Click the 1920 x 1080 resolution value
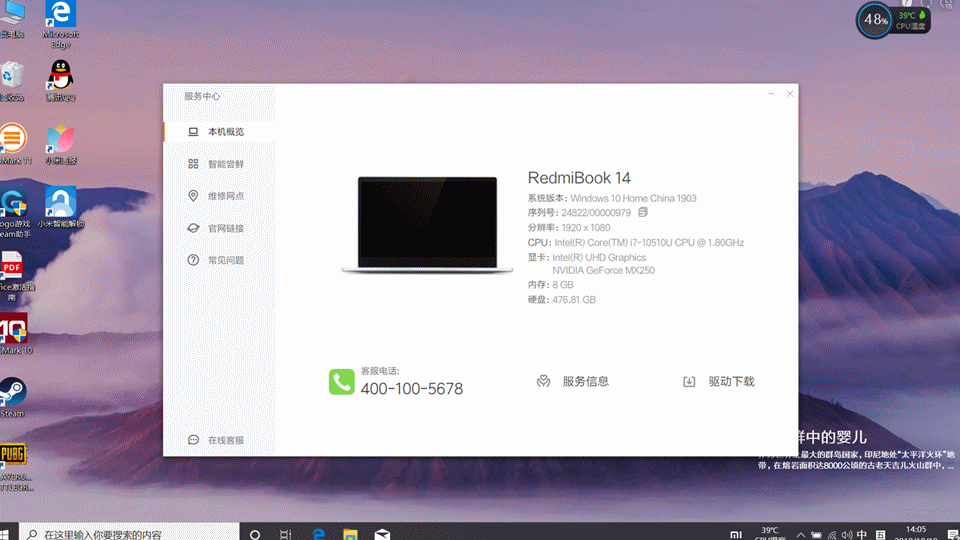The height and width of the screenshot is (540, 960). coord(585,228)
